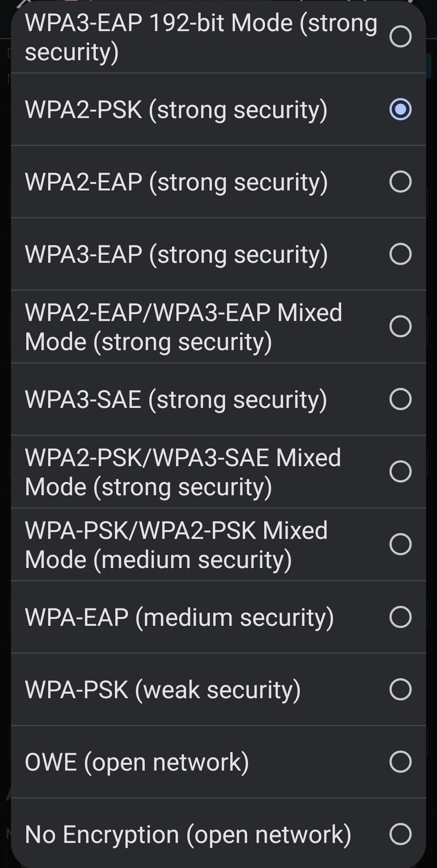Pick WPA-PSK weak security radio button

pos(400,689)
